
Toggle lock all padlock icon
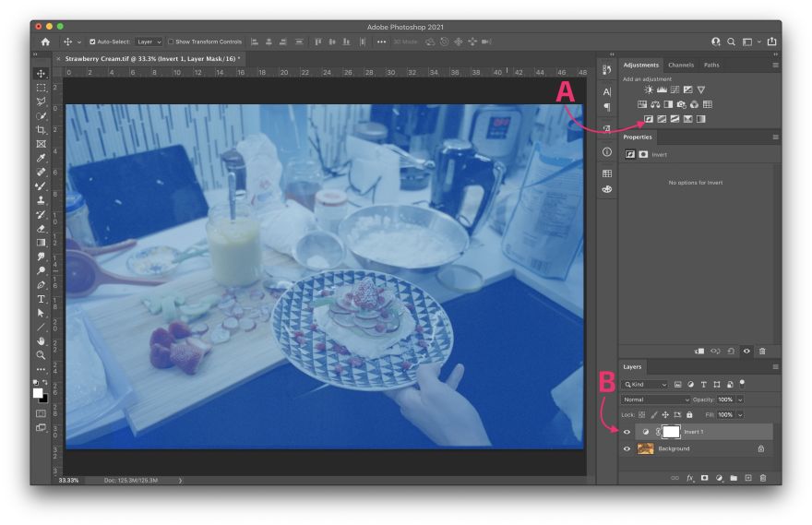pos(689,414)
